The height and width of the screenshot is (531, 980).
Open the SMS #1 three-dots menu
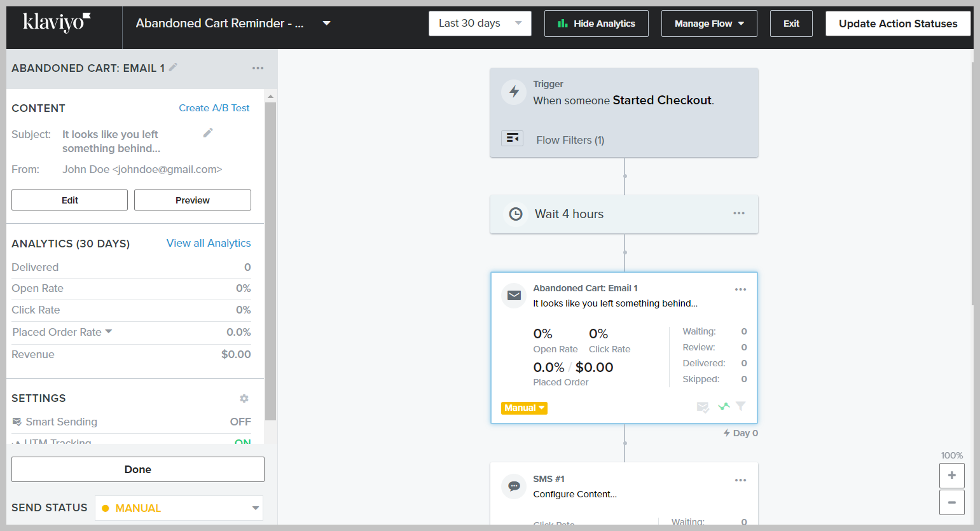(x=740, y=480)
